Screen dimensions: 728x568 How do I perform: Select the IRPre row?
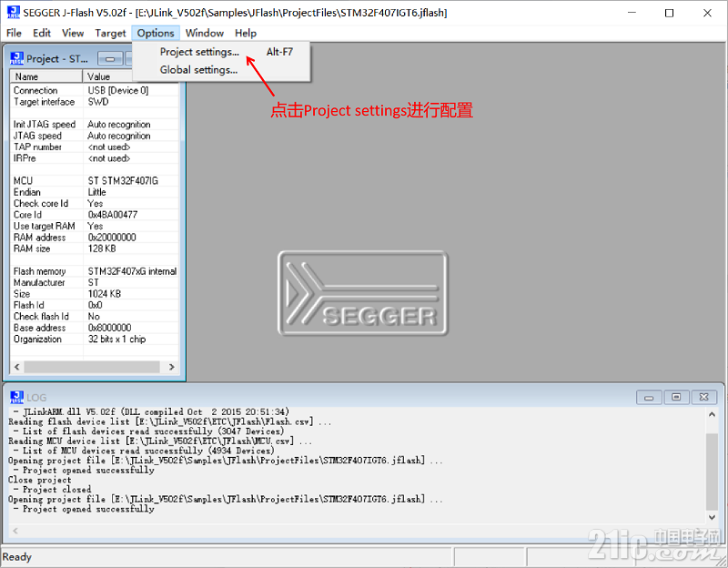coord(95,158)
